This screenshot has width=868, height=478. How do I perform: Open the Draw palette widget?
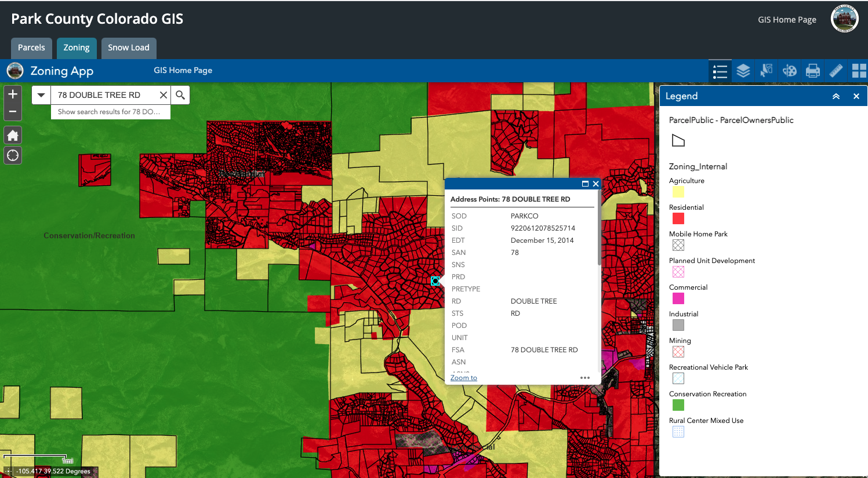[x=790, y=71]
